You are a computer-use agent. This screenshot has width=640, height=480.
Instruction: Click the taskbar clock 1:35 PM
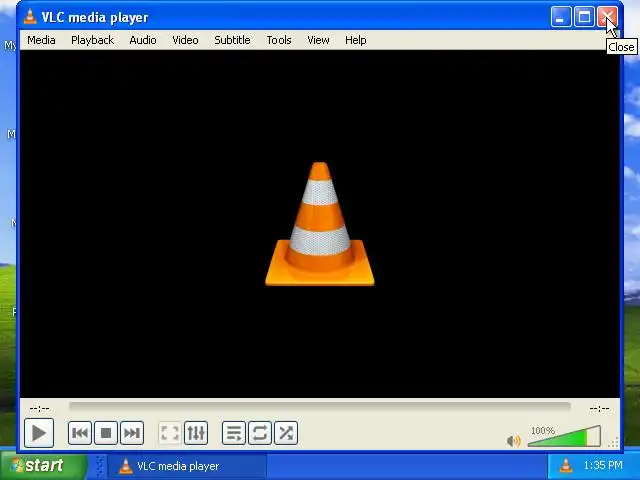click(603, 465)
